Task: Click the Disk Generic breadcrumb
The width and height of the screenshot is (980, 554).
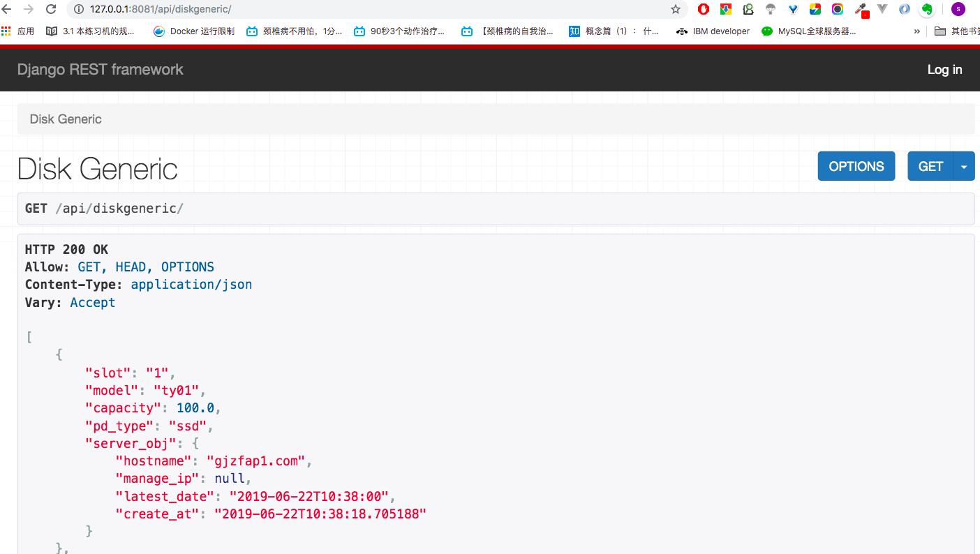Action: click(66, 119)
